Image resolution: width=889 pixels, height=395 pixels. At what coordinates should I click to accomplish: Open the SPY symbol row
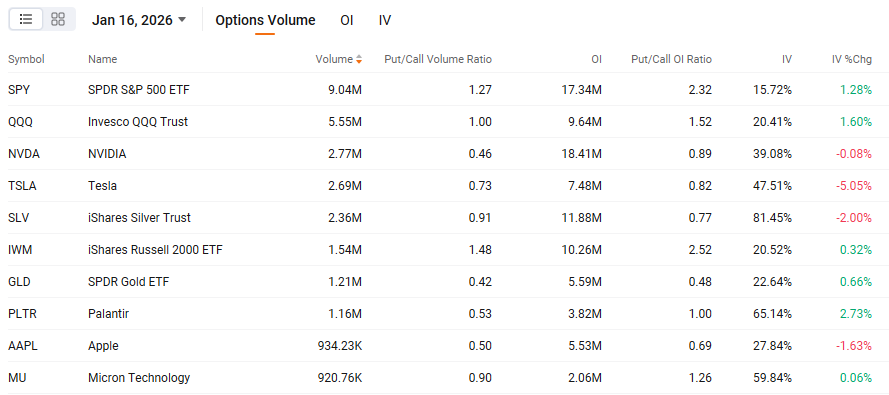pos(444,90)
